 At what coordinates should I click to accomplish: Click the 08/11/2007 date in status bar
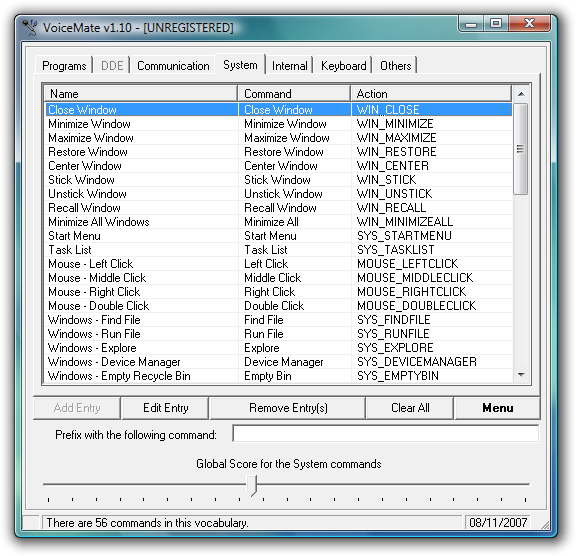point(498,522)
